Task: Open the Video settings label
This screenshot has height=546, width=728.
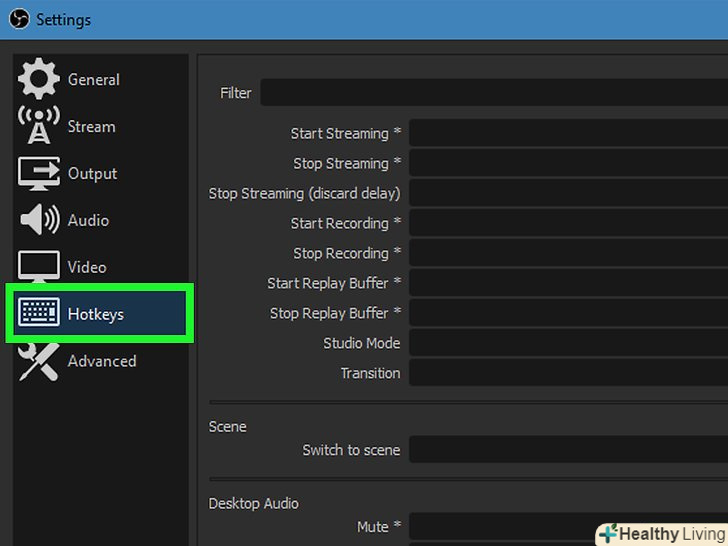Action: [x=87, y=267]
